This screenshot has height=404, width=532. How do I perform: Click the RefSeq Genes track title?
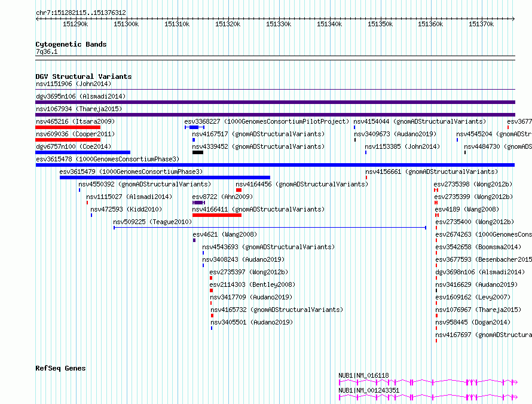coord(60,368)
